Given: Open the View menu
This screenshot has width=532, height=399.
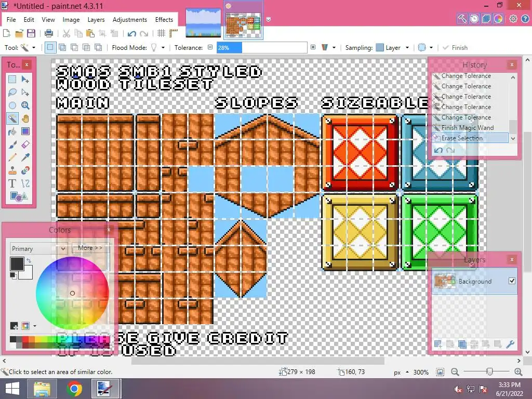Looking at the screenshot, I should [48, 20].
